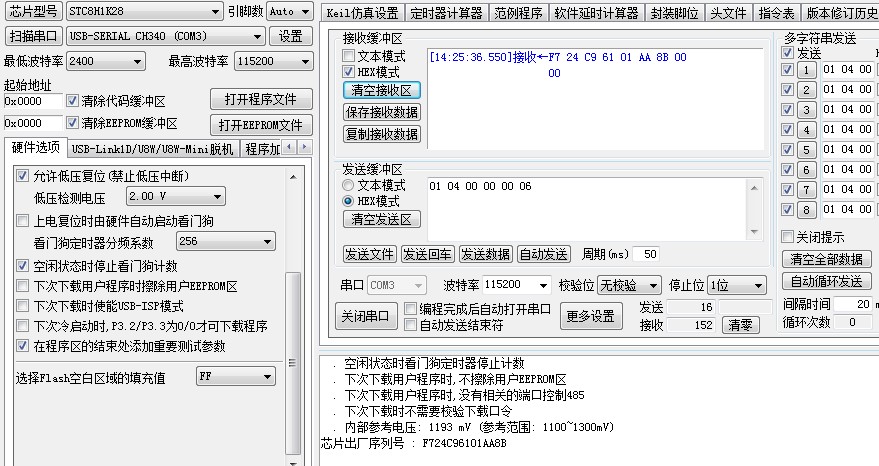Viewport: 879px width, 466px height.
Task: Toggle the 清除EEPROM缓冲区 checkbox
Action: coord(72,122)
